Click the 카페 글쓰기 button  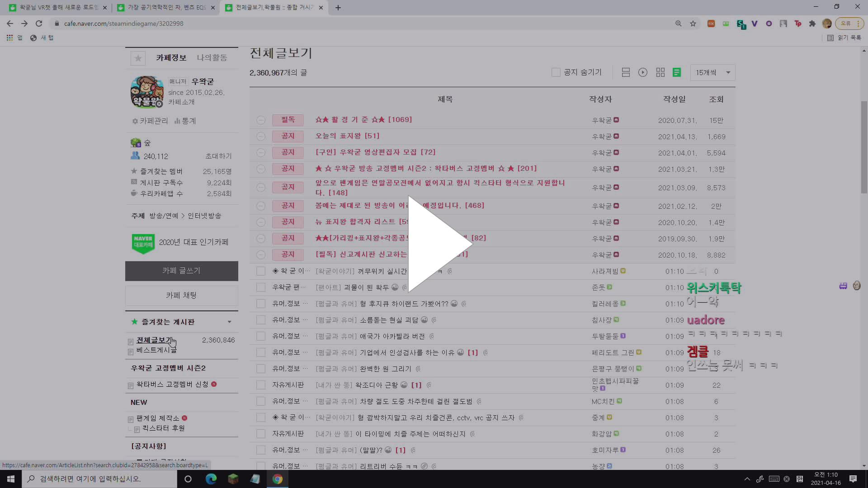[182, 271]
